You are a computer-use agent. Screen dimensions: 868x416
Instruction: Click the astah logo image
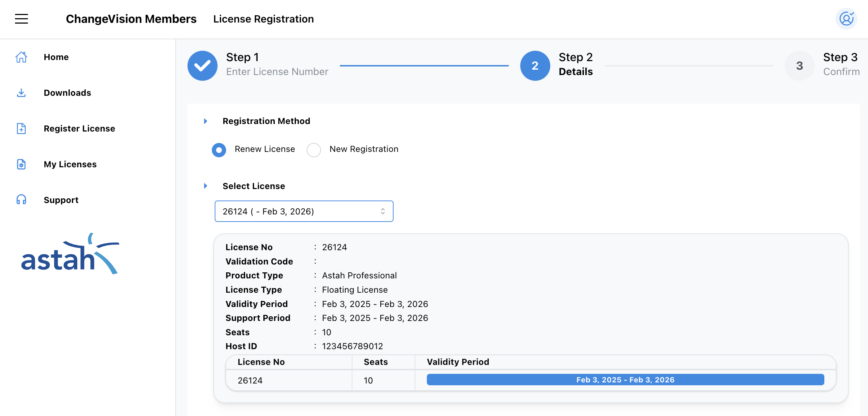pos(70,254)
